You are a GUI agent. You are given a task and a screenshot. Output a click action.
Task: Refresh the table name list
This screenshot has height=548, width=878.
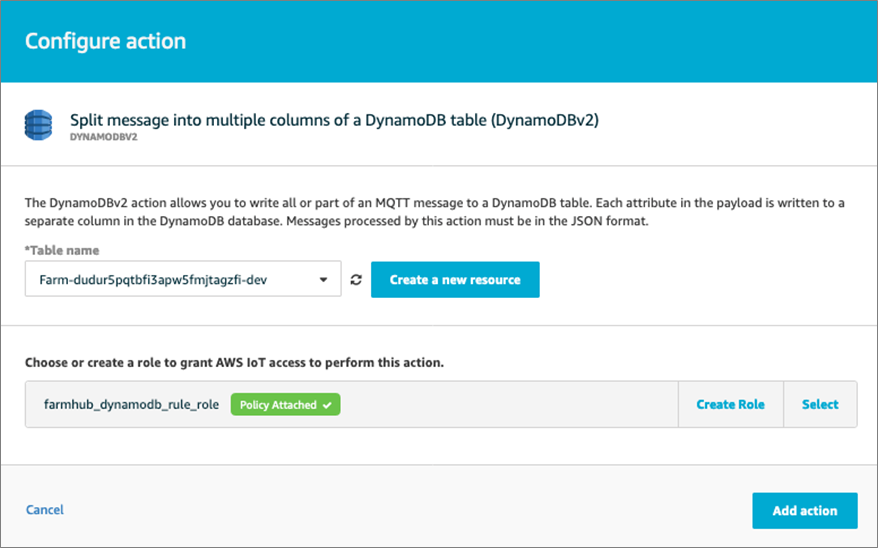(x=356, y=279)
